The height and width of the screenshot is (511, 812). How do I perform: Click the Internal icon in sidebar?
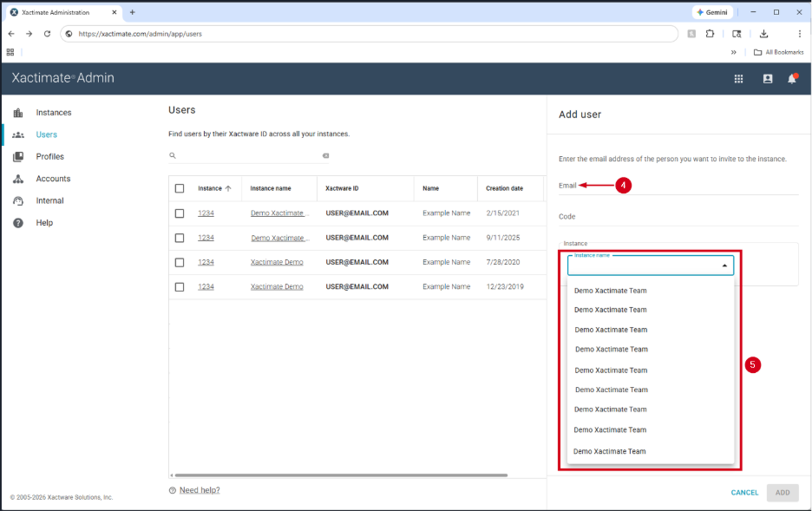click(18, 201)
